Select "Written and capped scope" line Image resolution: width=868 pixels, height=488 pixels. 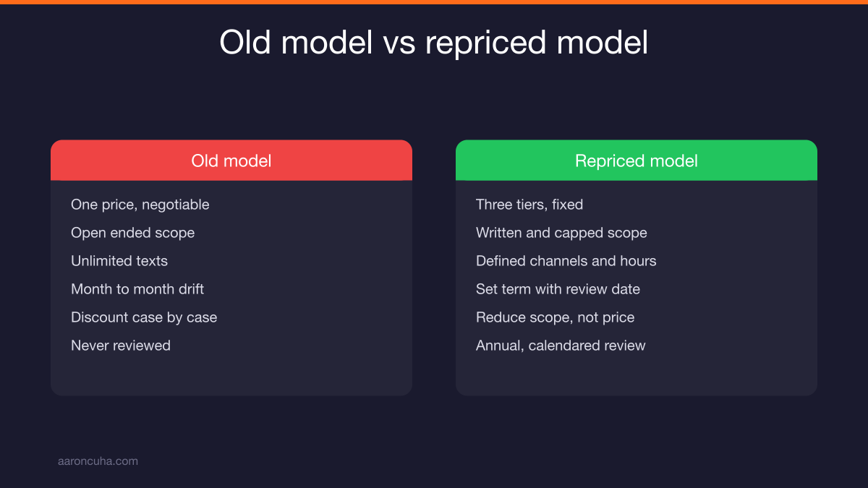[561, 233]
